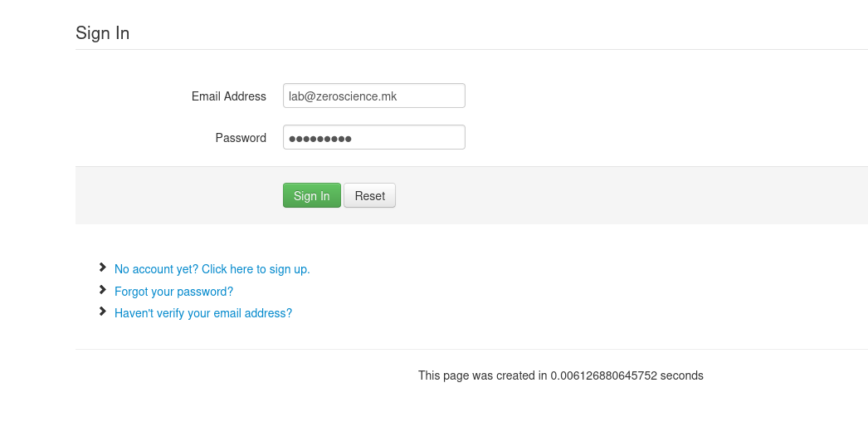868x427 pixels.
Task: Click the divider line above the footer text
Action: pos(471,349)
